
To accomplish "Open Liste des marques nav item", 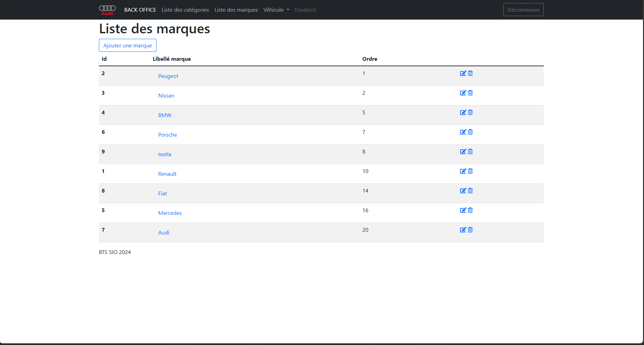I will 236,10.
